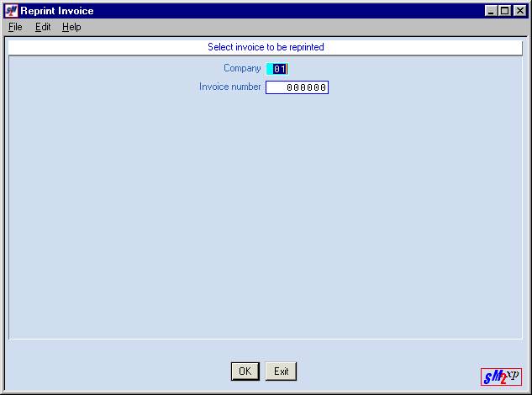The width and height of the screenshot is (532, 395).
Task: Maximize the Reprint Invoice window
Action: [504, 11]
